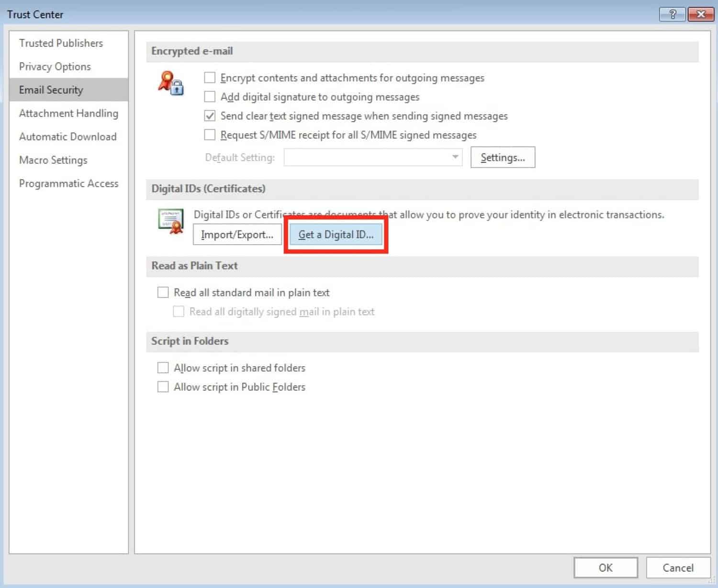The width and height of the screenshot is (718, 588).
Task: Dismiss the dialog with Cancel
Action: click(676, 568)
